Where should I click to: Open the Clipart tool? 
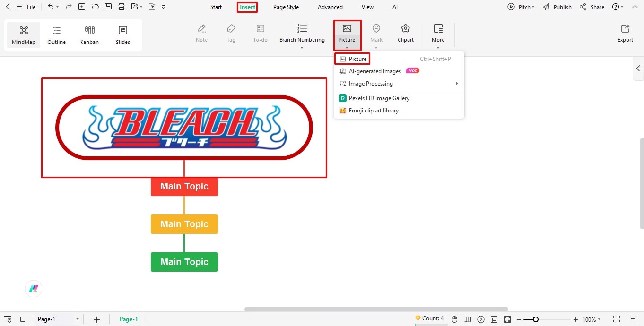[406, 33]
